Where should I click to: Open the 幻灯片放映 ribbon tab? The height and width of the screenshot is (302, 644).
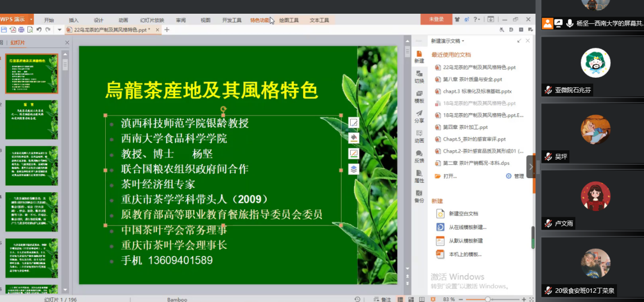click(152, 20)
